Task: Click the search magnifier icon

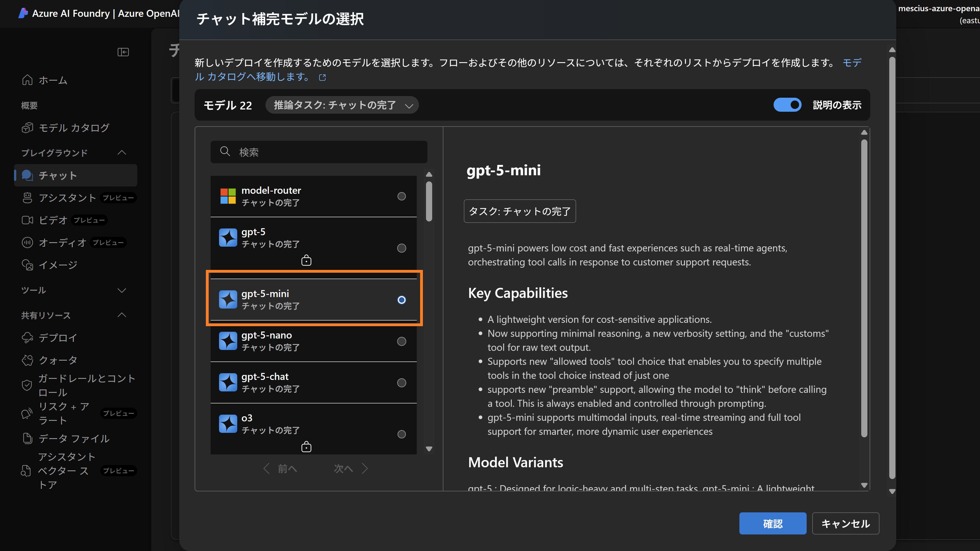Action: (x=225, y=151)
